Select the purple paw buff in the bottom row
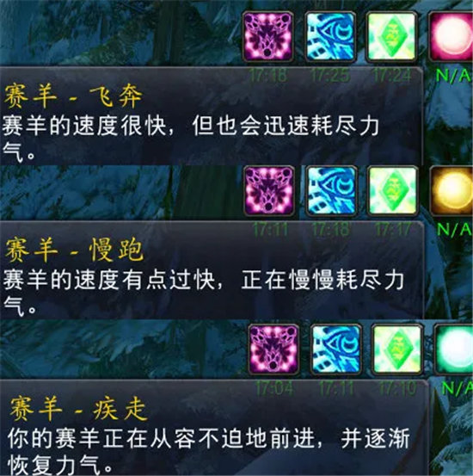The height and width of the screenshot is (476, 473). click(273, 349)
